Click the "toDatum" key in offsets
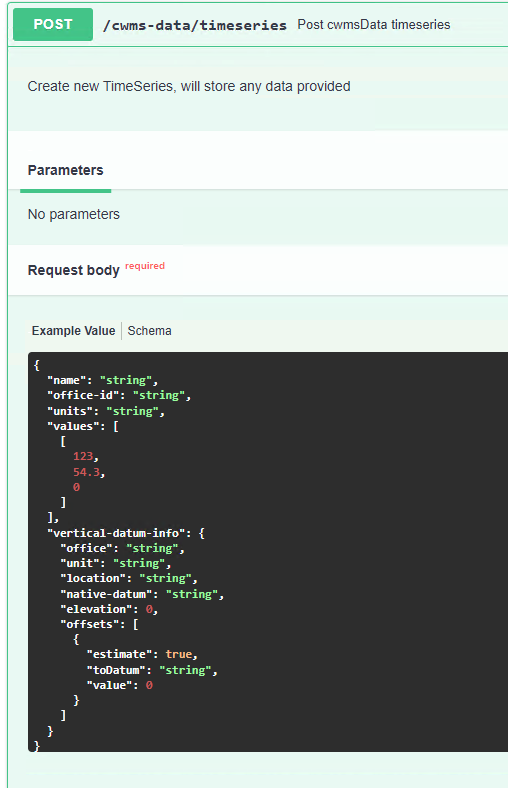508x788 pixels. [x=116, y=670]
